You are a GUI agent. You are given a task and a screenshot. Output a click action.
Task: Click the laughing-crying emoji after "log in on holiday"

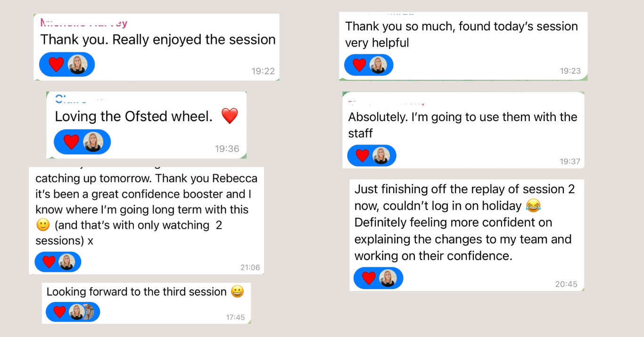[x=532, y=206]
